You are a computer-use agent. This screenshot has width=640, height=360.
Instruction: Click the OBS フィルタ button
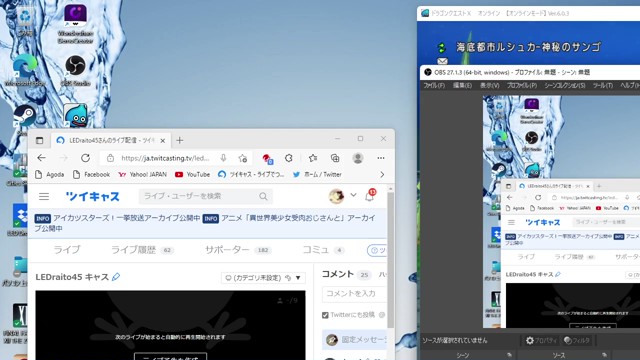(x=577, y=340)
